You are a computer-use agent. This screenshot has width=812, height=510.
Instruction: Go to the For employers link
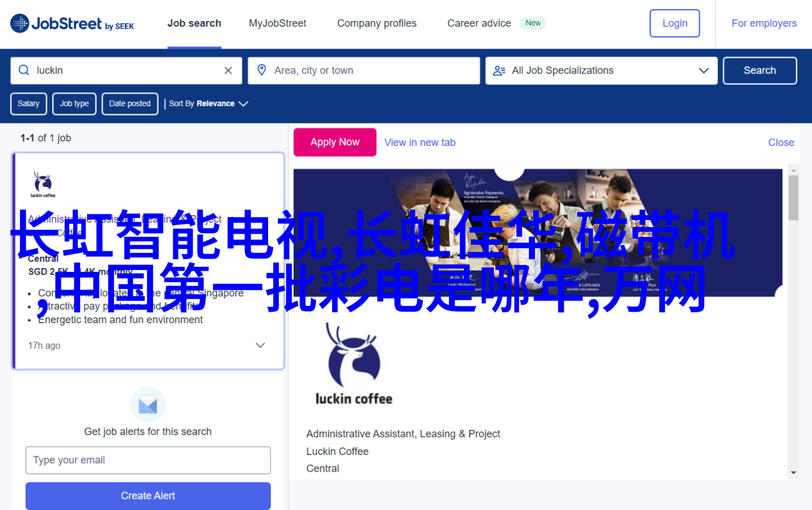pyautogui.click(x=764, y=24)
